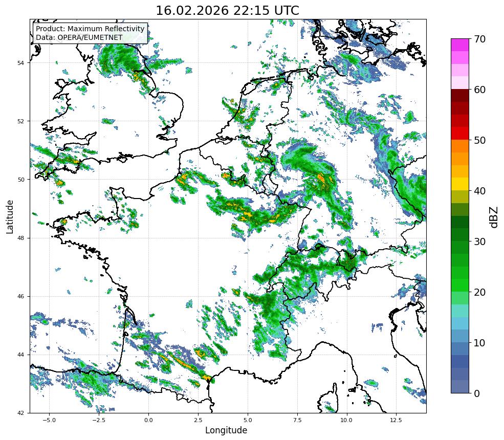Click the longitude tick label 0.0
The width and height of the screenshot is (504, 440).
click(x=148, y=420)
